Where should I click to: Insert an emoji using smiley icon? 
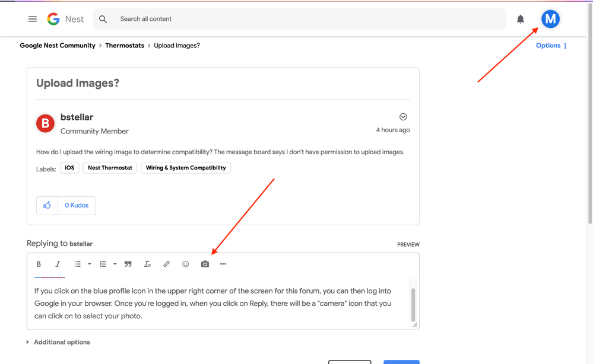click(x=186, y=264)
